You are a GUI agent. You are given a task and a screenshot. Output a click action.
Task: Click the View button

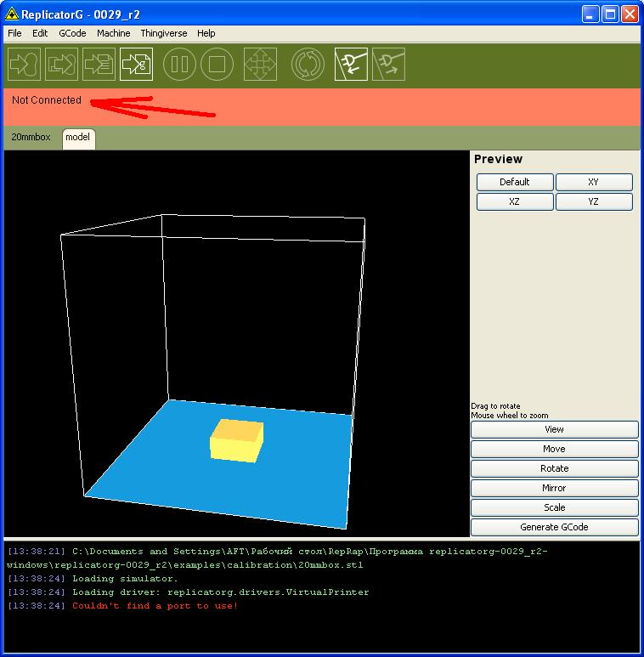555,429
